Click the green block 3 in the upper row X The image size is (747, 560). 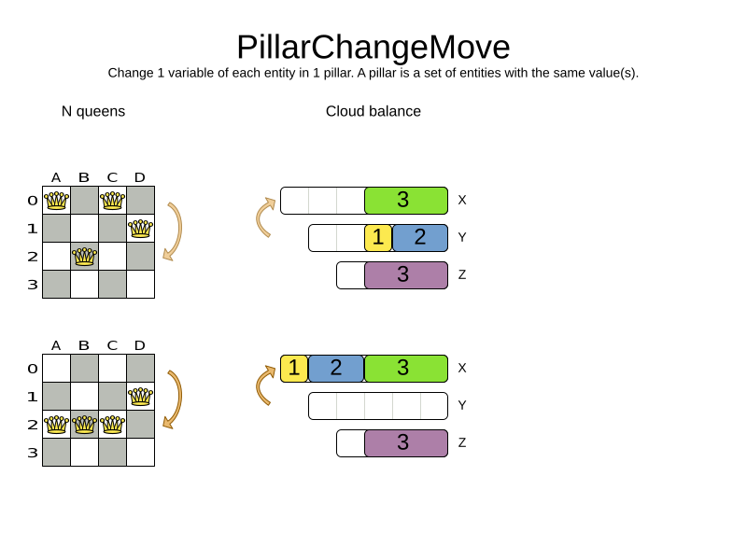(405, 201)
